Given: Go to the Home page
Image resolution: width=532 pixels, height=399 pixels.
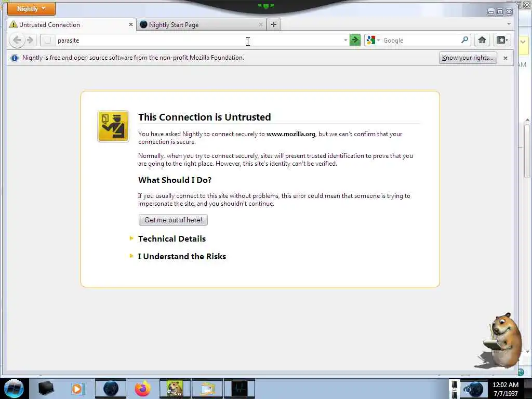Looking at the screenshot, I should click(482, 41).
